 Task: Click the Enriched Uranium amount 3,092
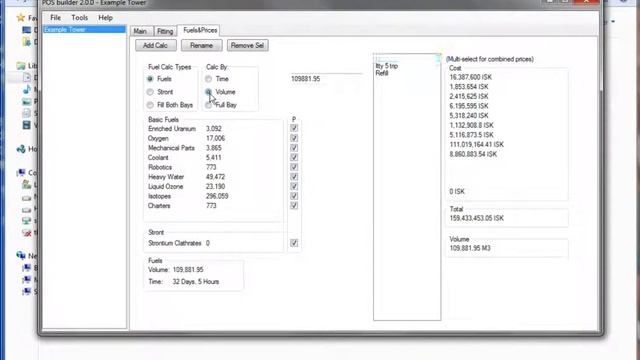[214, 129]
